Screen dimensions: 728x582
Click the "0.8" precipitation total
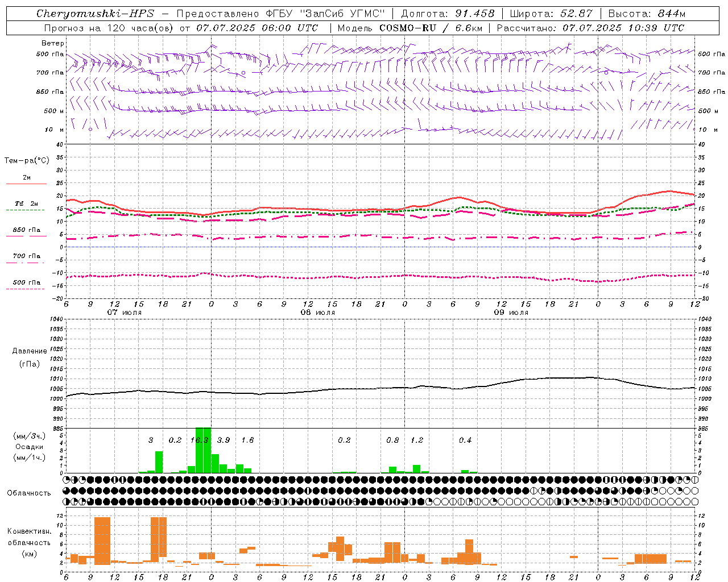(x=392, y=440)
